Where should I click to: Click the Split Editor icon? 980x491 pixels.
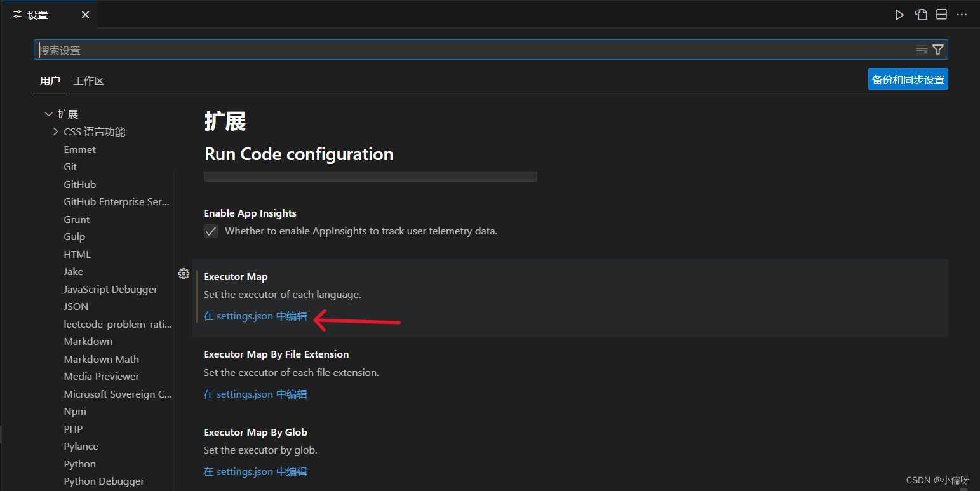click(941, 14)
